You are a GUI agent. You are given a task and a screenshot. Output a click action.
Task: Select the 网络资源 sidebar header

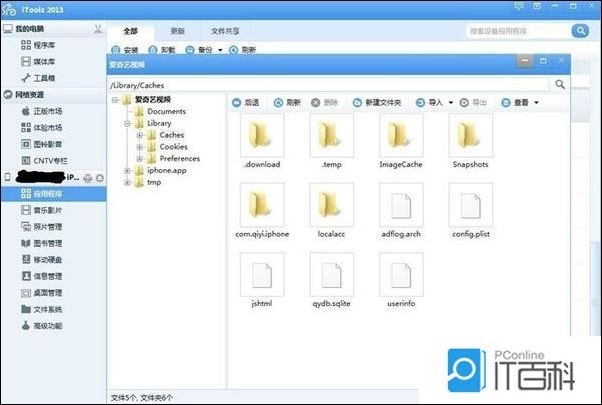[x=29, y=95]
